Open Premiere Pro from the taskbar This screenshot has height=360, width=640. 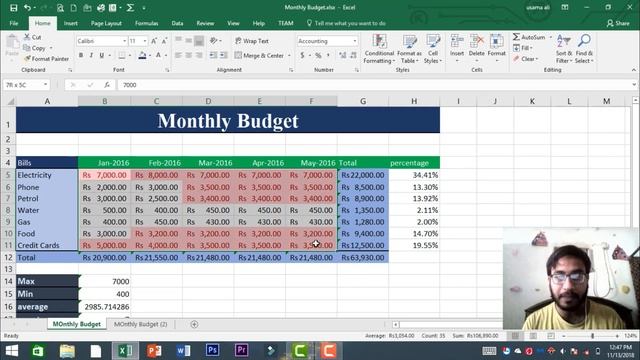(x=241, y=351)
